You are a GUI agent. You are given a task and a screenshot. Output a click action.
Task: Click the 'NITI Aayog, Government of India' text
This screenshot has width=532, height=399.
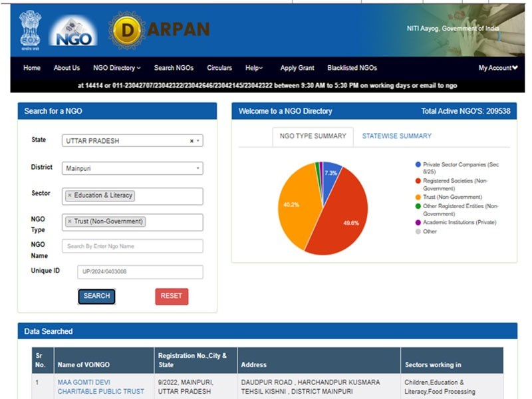click(x=453, y=29)
